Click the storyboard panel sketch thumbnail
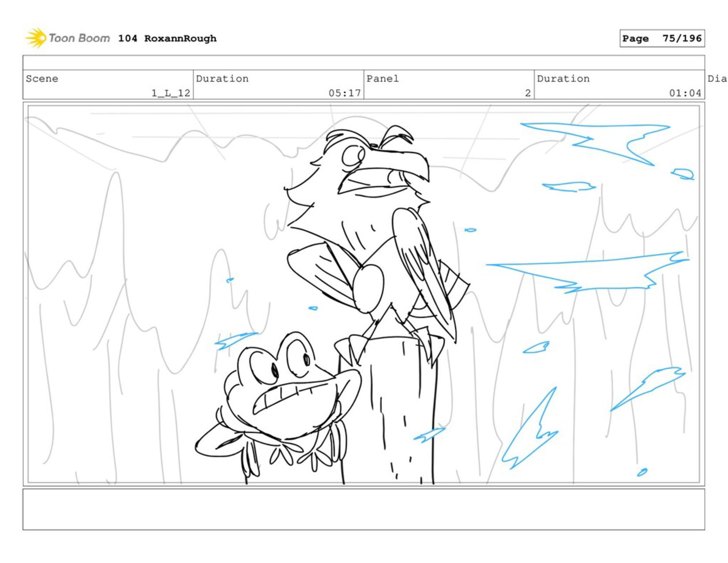This screenshot has height=563, width=728. click(364, 294)
